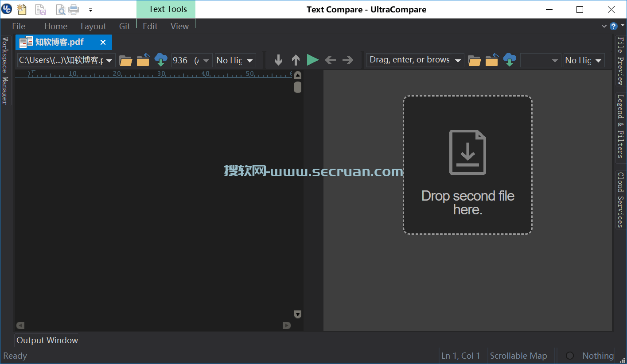Viewport: 627px width, 364px height.
Task: Click the merge right arrow icon
Action: pos(348,60)
